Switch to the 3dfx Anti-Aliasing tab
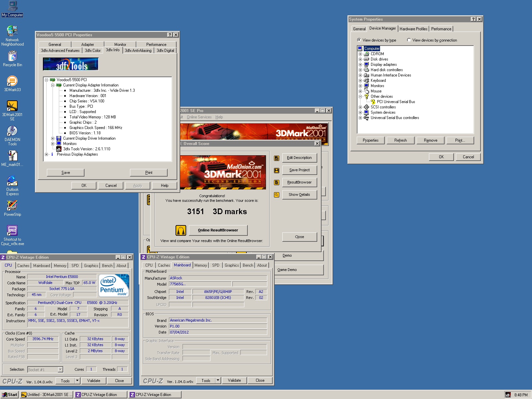The width and height of the screenshot is (532, 399). pos(138,51)
